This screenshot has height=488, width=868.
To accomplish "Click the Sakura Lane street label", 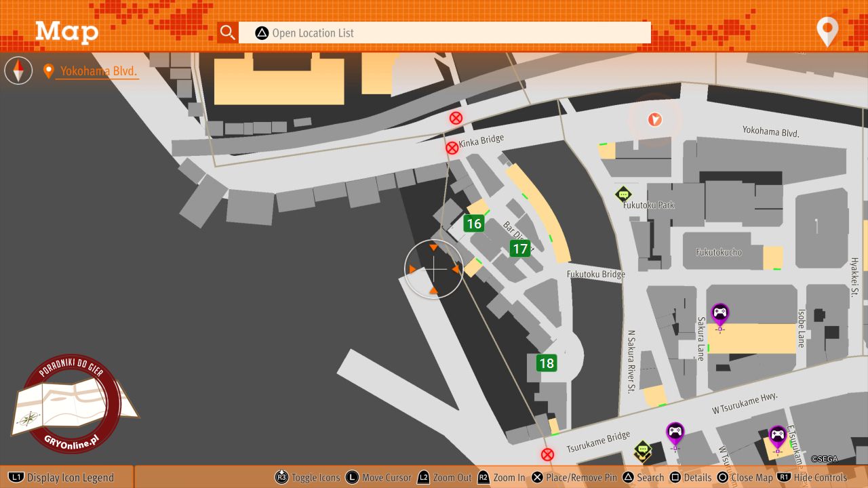I will click(701, 338).
